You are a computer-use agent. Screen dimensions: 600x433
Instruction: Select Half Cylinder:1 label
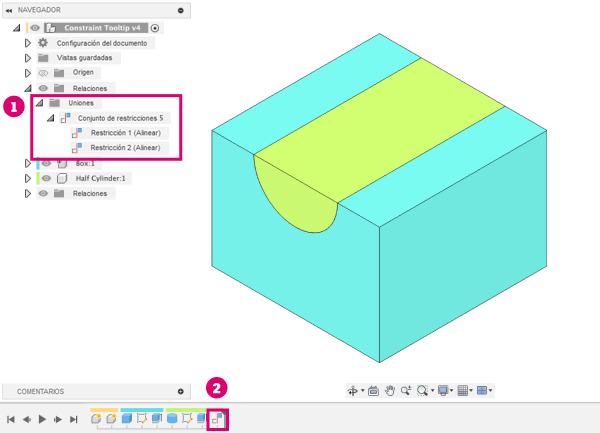[100, 178]
